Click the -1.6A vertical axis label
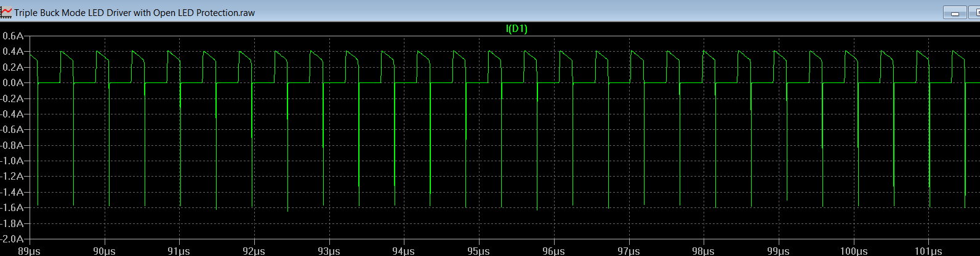This screenshot has height=256, width=980. coord(12,207)
